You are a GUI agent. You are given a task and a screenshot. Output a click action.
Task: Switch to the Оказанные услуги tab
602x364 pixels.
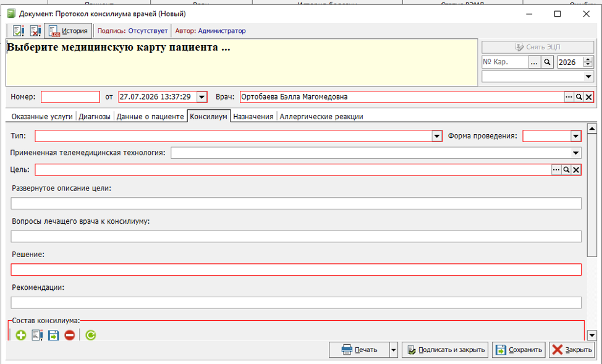pyautogui.click(x=42, y=116)
